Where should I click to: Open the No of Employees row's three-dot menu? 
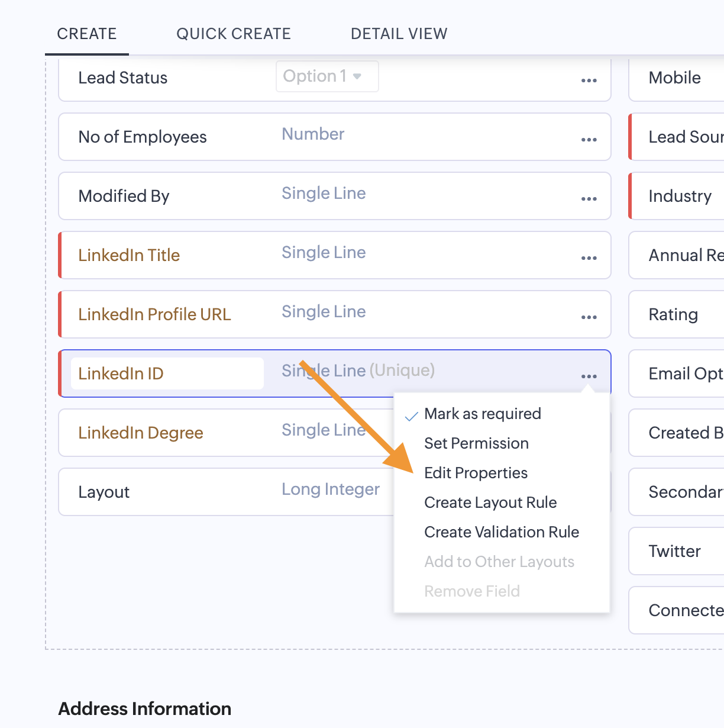tap(589, 140)
